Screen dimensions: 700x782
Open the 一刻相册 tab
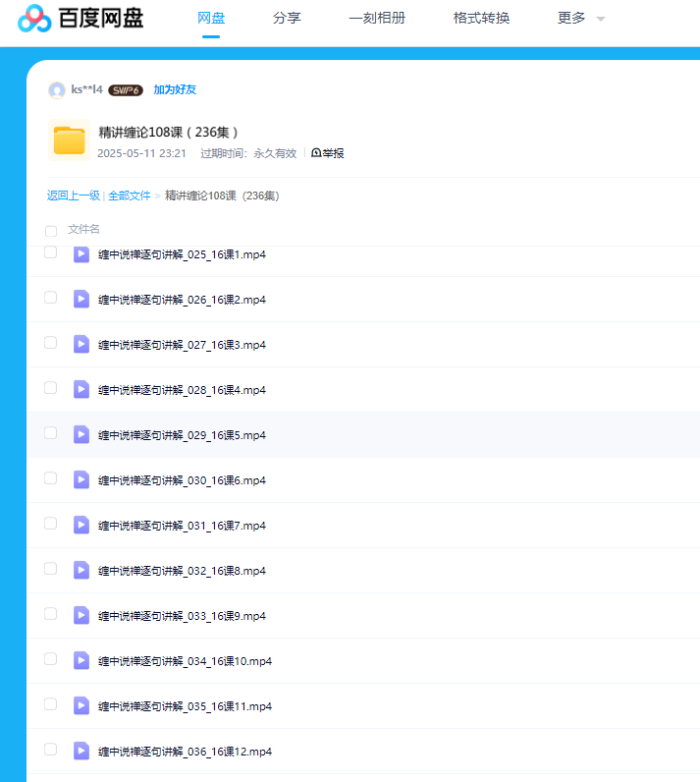pyautogui.click(x=377, y=19)
